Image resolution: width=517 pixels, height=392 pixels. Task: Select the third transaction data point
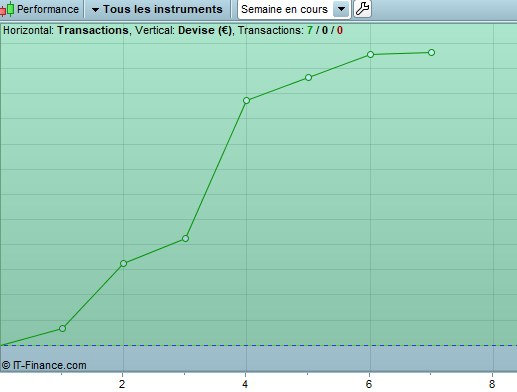(x=185, y=238)
